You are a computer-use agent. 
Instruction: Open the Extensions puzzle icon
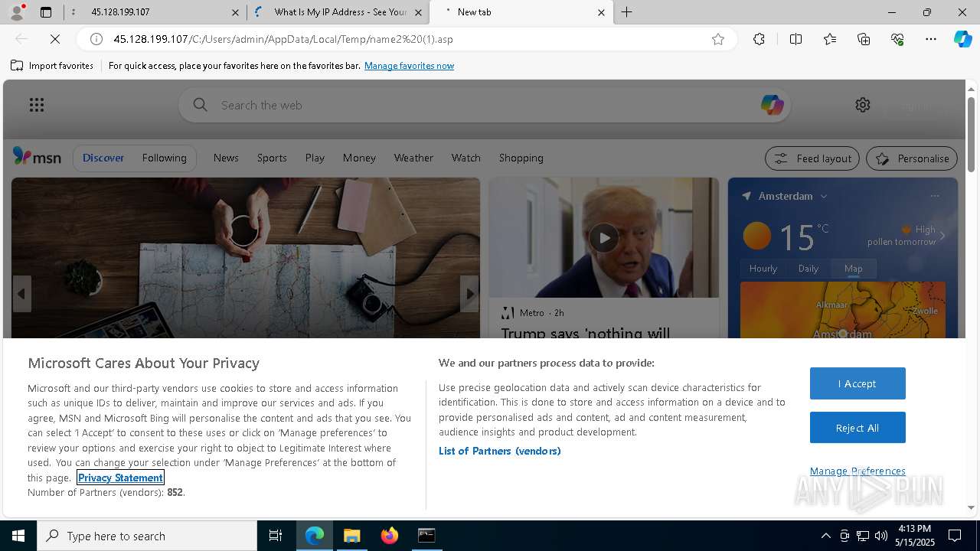(x=759, y=39)
